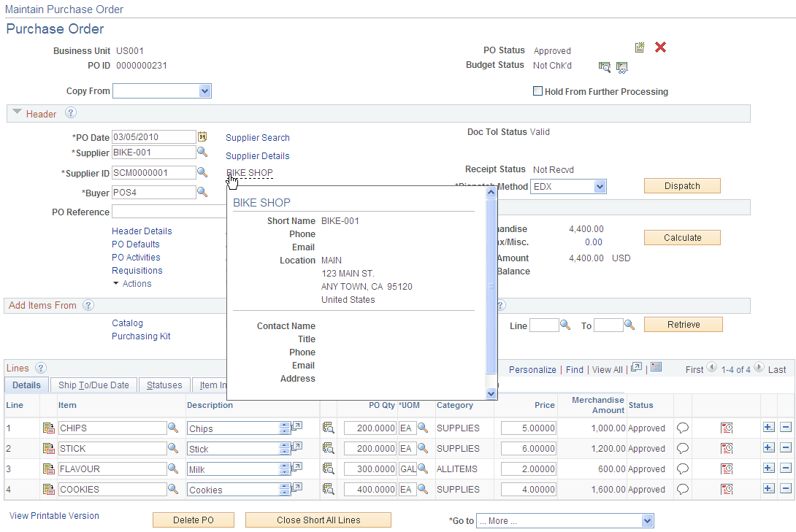Open the calendar picker next to PO Date

(x=202, y=136)
